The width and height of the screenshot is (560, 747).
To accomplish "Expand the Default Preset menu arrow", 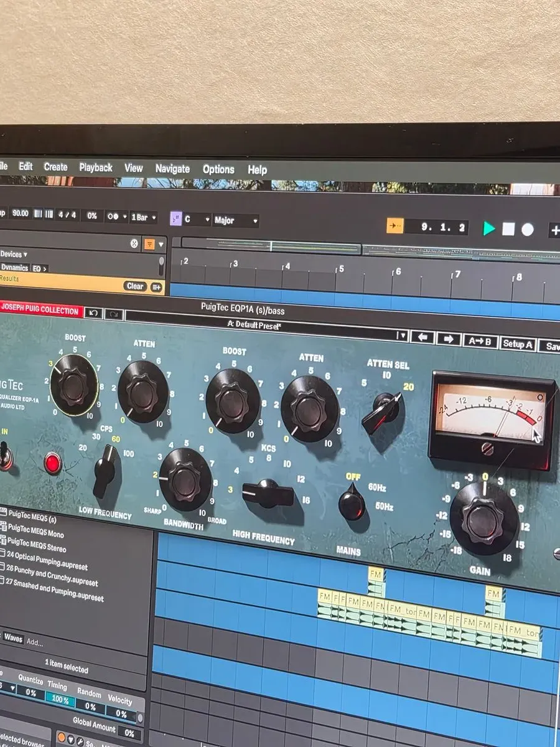I will click(x=402, y=336).
